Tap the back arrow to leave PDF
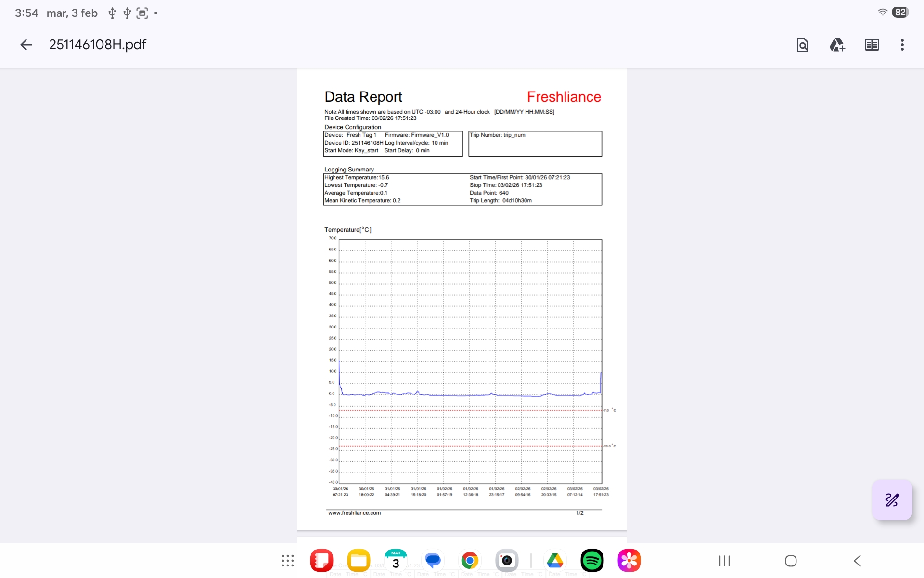The height and width of the screenshot is (578, 924). pos(26,45)
